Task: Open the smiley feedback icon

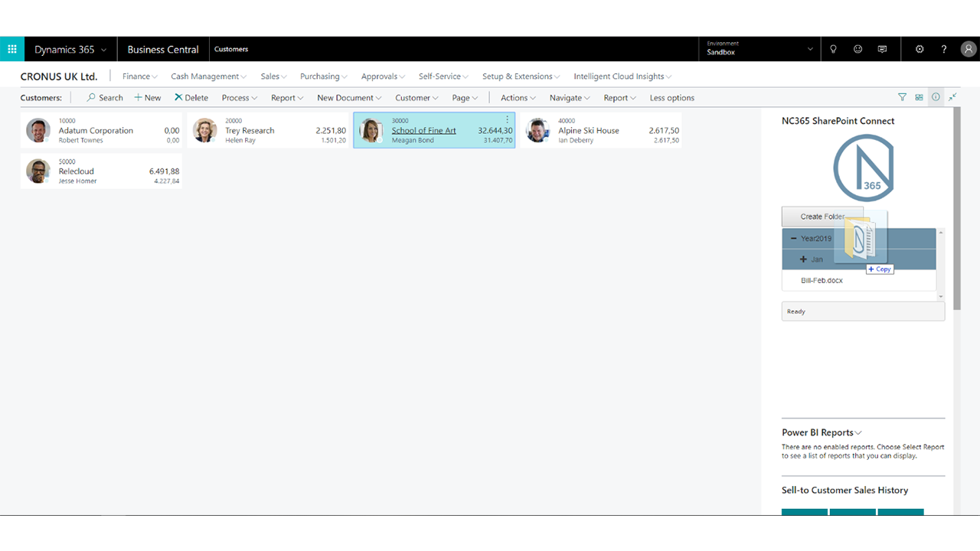Action: tap(857, 49)
